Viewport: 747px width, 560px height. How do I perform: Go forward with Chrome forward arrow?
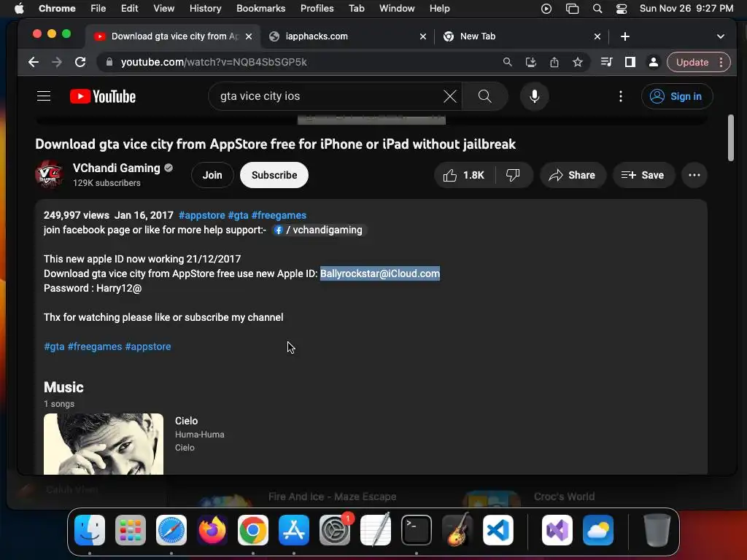[x=57, y=62]
